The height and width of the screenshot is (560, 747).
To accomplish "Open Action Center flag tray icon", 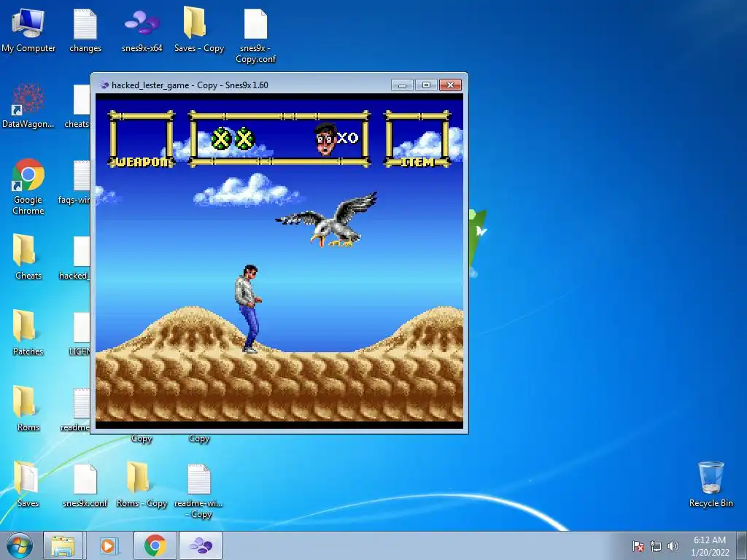I will coord(638,546).
